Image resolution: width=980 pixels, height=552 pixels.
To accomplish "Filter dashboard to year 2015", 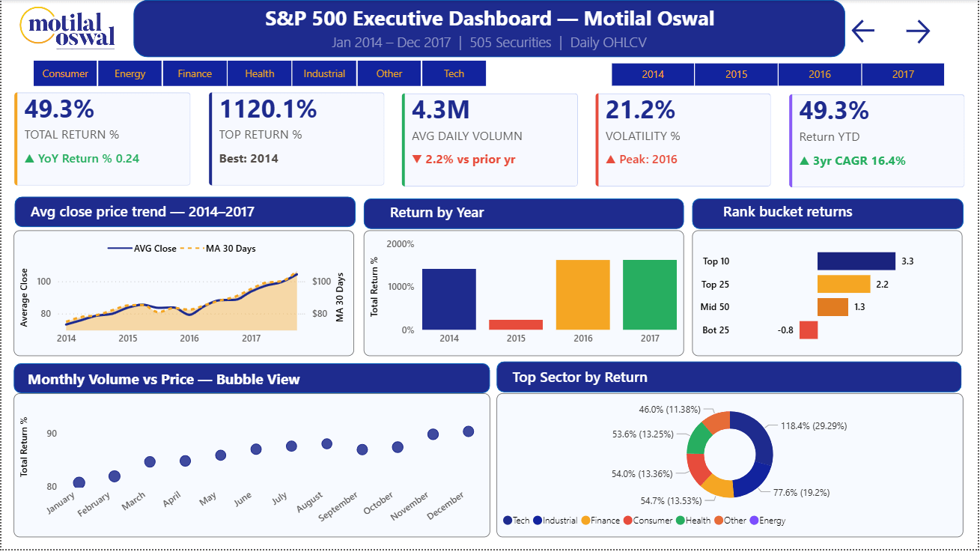I will [736, 74].
